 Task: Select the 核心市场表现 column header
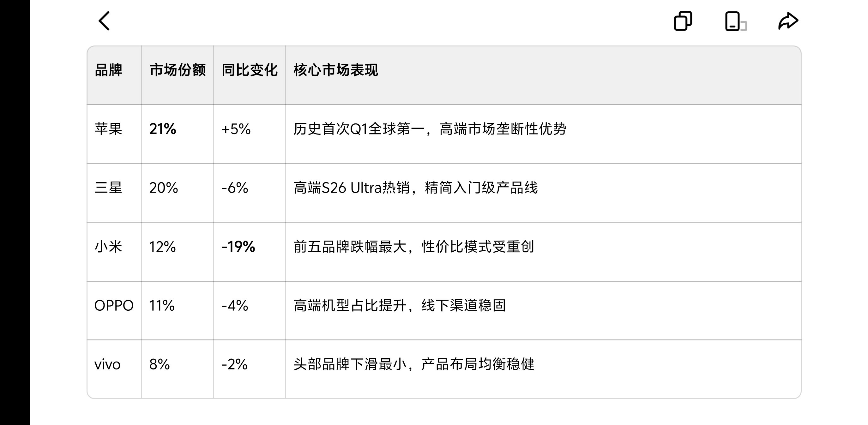click(336, 70)
